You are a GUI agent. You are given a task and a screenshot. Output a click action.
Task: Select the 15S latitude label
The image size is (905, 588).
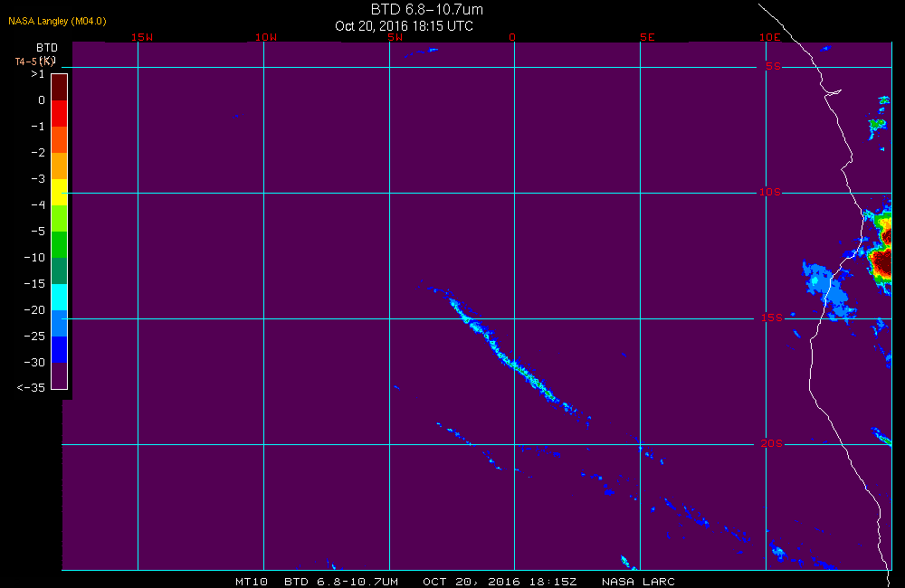pyautogui.click(x=772, y=318)
